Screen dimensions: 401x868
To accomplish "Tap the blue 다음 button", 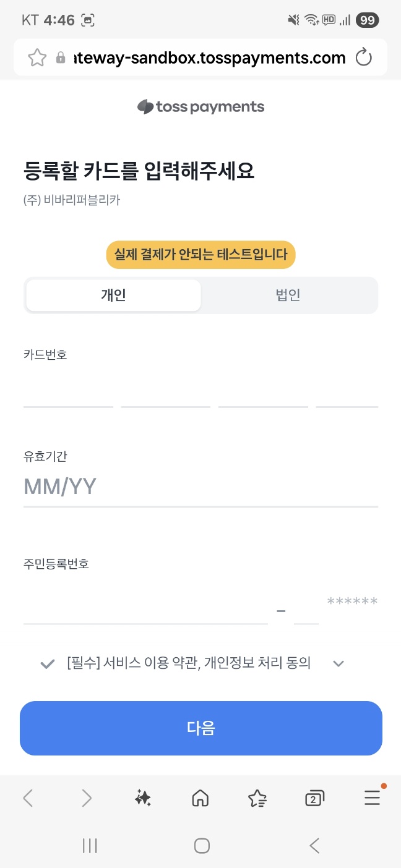I will (201, 728).
